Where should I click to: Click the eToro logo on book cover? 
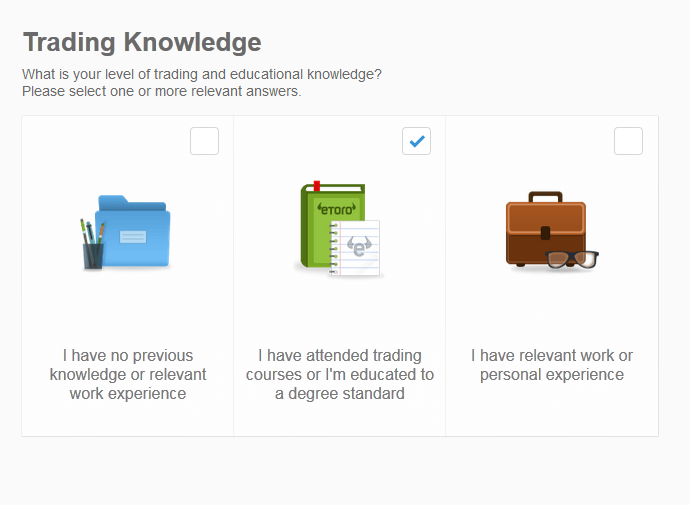pos(337,209)
